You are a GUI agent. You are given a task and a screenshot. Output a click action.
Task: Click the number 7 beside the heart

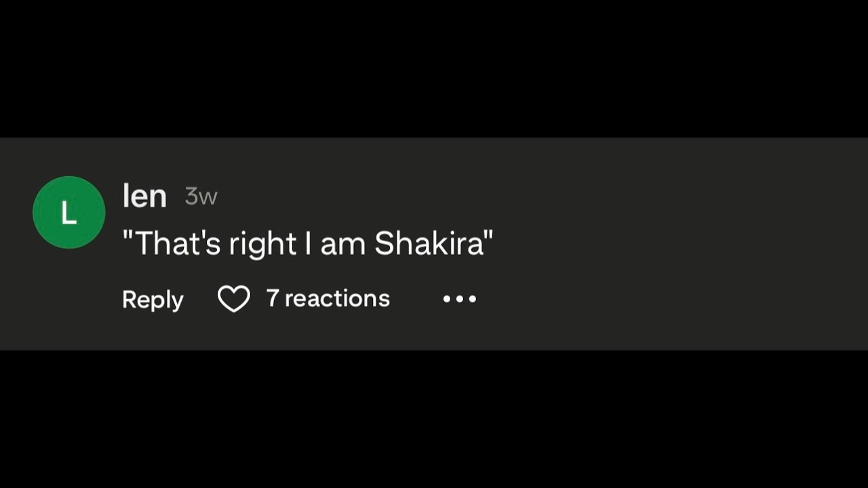[x=273, y=298]
